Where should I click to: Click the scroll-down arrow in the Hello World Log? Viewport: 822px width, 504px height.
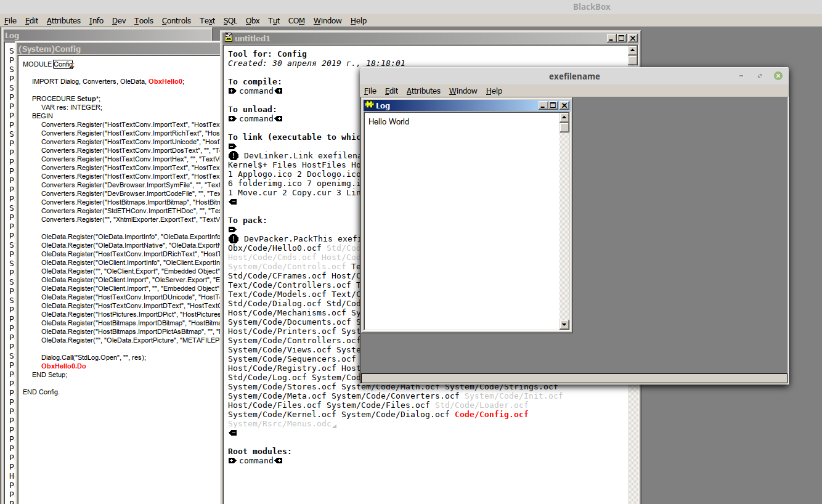pyautogui.click(x=564, y=324)
